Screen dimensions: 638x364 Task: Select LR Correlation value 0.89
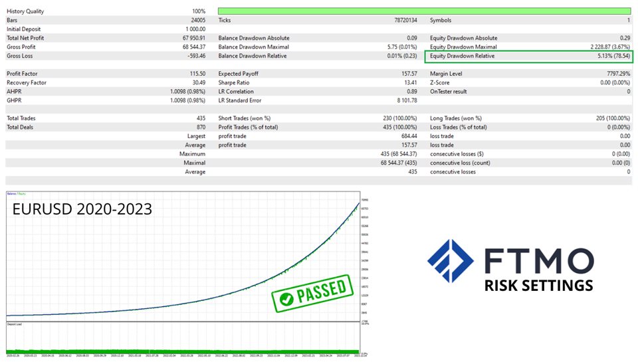[412, 92]
